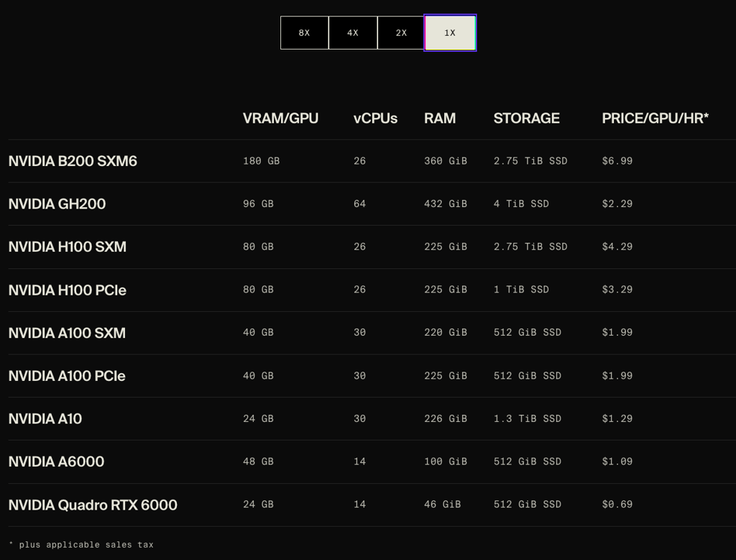Viewport: 736px width, 560px height.
Task: Click the $4.29 price for H100 SXM
Action: 617,247
